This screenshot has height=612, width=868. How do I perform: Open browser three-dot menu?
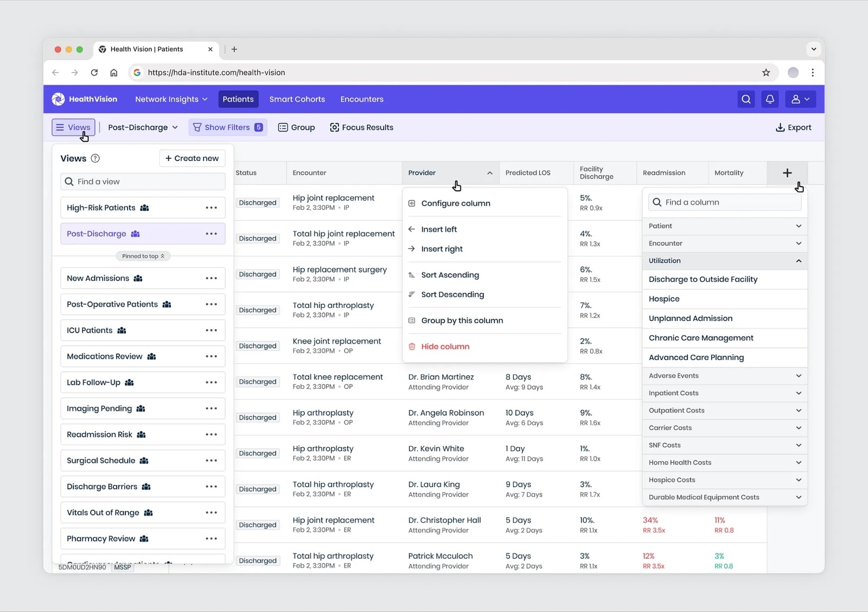coord(813,73)
